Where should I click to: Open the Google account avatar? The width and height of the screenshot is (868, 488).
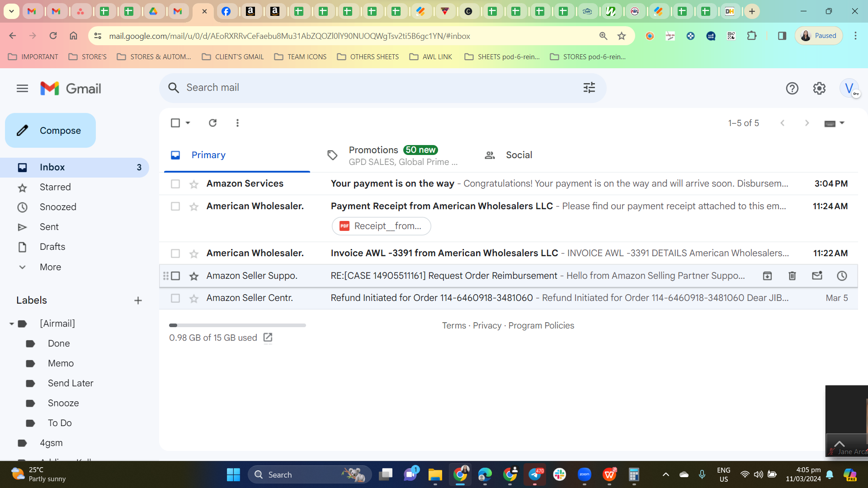click(849, 89)
